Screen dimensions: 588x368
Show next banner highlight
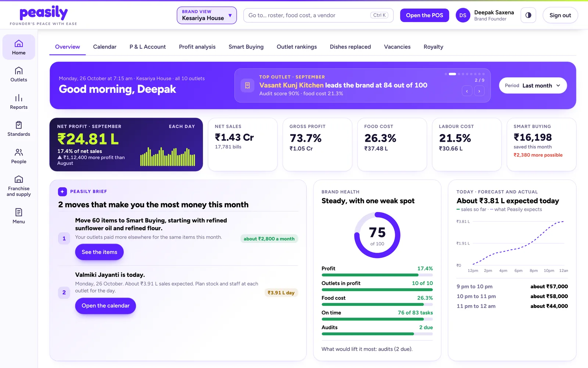pyautogui.click(x=479, y=91)
